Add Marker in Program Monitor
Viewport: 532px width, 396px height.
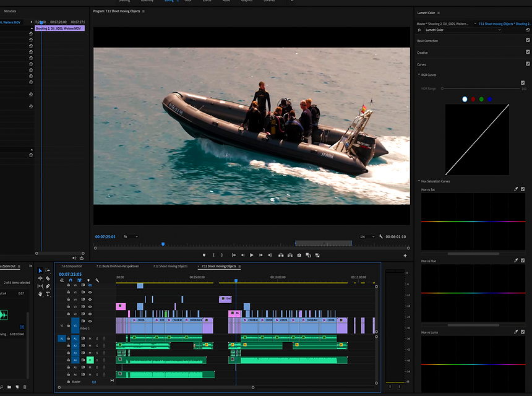coord(204,255)
